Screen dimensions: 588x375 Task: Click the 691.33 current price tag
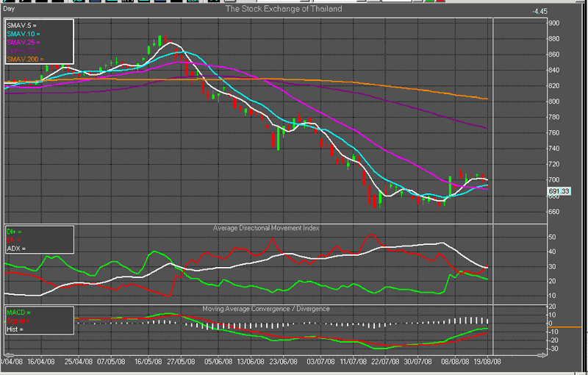pos(559,191)
